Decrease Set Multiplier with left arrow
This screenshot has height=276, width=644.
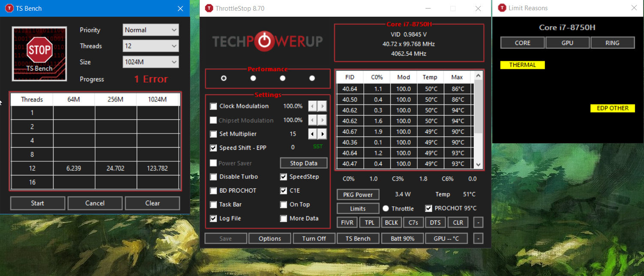click(x=312, y=134)
